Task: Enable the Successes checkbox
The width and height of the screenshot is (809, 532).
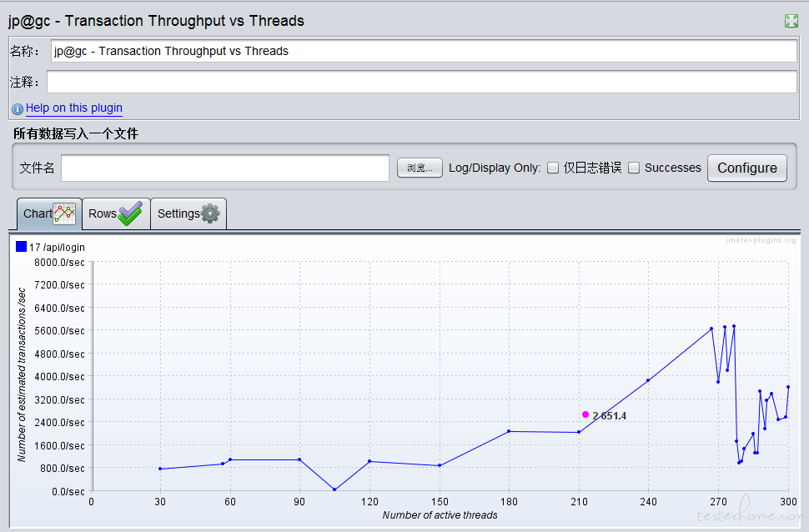Action: click(634, 168)
